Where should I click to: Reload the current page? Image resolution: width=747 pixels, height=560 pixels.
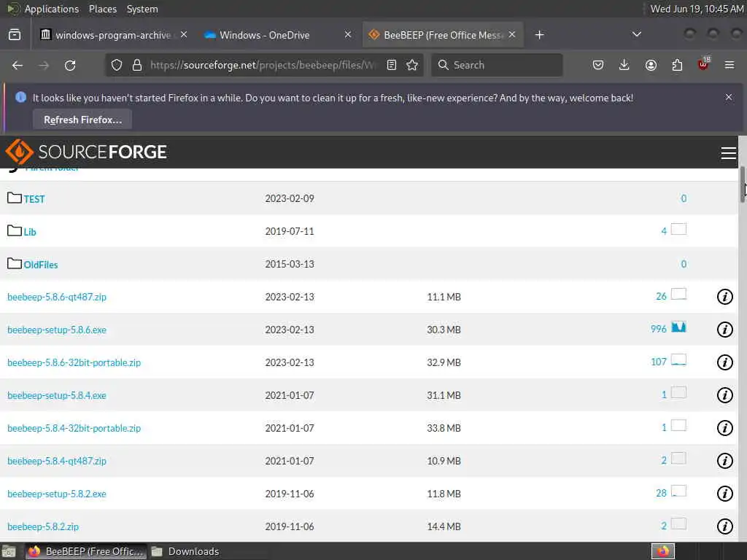[x=70, y=65]
